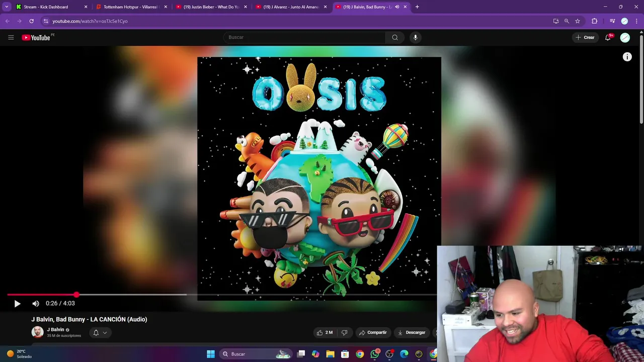Expand the subscription options chevron
The width and height of the screenshot is (644, 362).
pos(105,332)
